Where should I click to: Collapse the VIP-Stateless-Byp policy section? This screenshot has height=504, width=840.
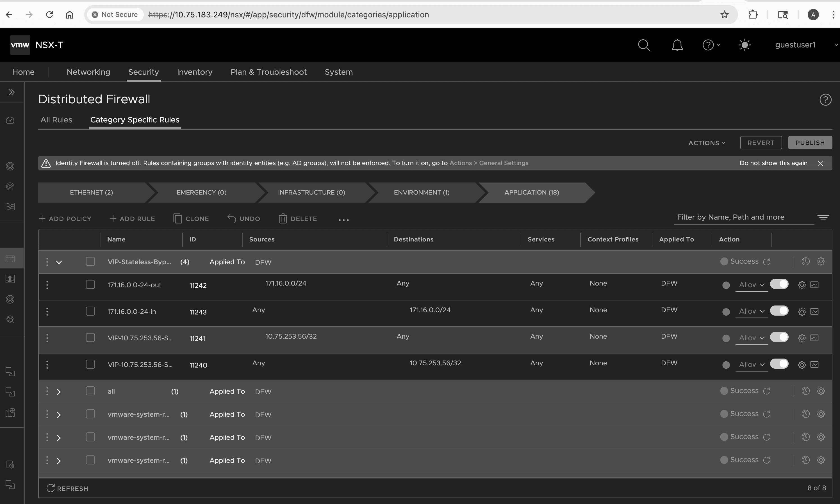pos(58,262)
